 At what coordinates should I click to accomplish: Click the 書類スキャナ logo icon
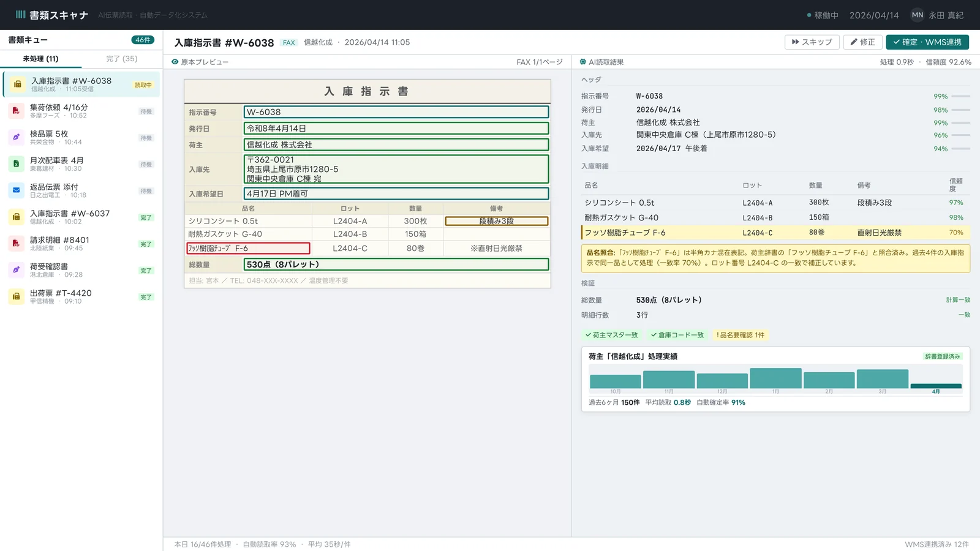point(21,15)
